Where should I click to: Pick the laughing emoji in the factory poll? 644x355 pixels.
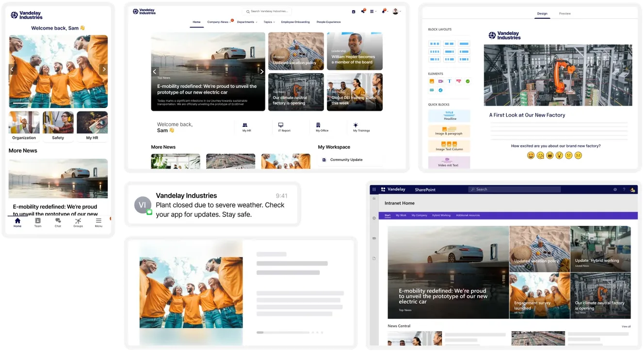point(549,155)
